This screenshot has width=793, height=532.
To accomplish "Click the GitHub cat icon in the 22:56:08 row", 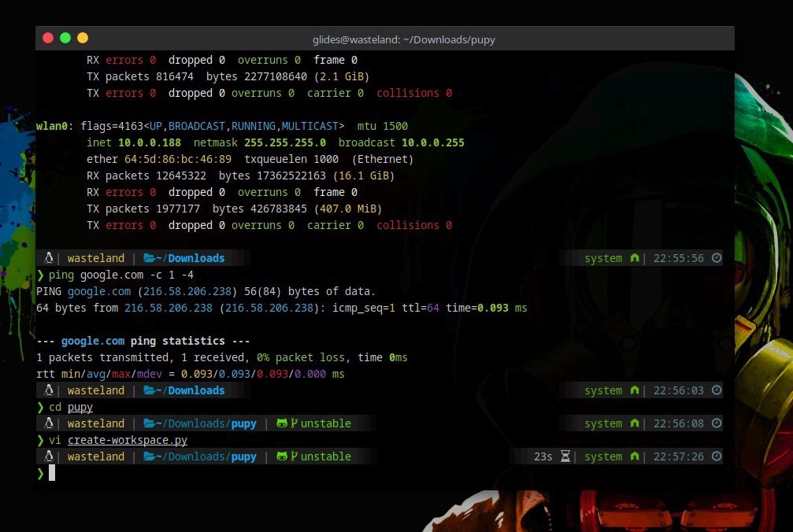I will 282,423.
